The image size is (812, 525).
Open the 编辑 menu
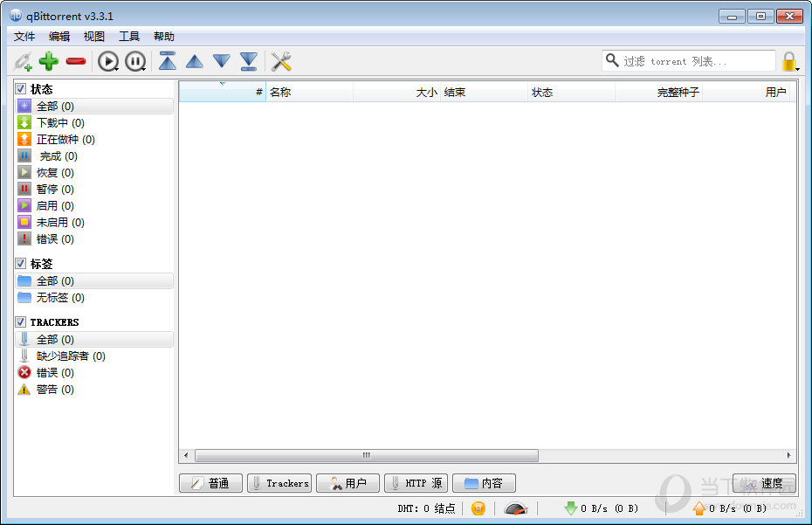tap(59, 37)
